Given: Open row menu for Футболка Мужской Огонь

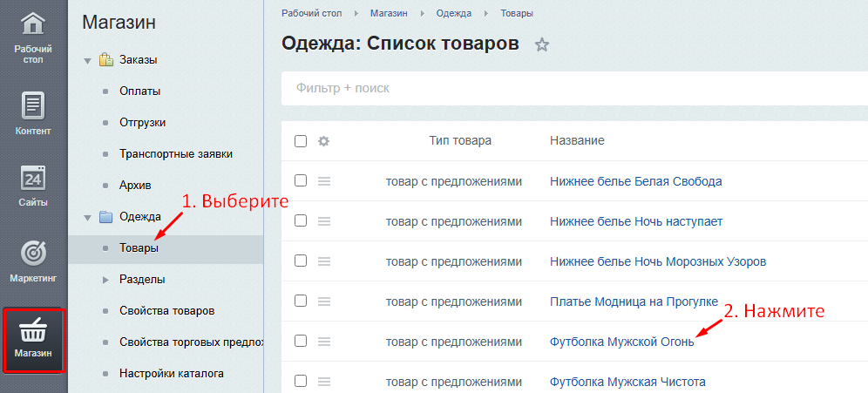Looking at the screenshot, I should point(324,342).
